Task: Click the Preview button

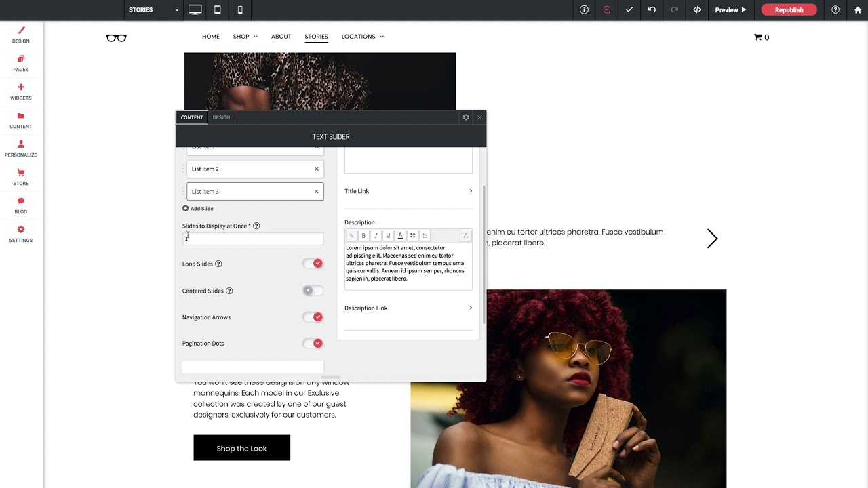Action: click(x=730, y=9)
